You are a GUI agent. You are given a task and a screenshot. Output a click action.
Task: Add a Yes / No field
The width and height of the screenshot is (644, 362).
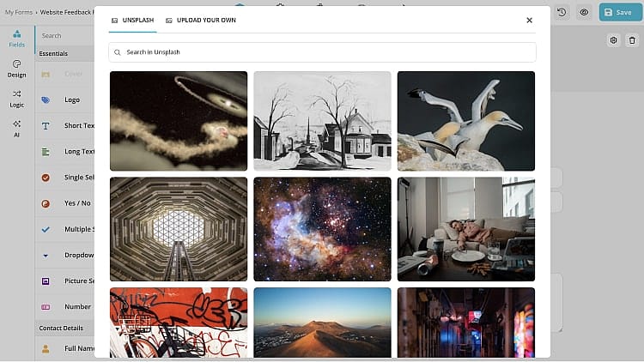pos(65,203)
